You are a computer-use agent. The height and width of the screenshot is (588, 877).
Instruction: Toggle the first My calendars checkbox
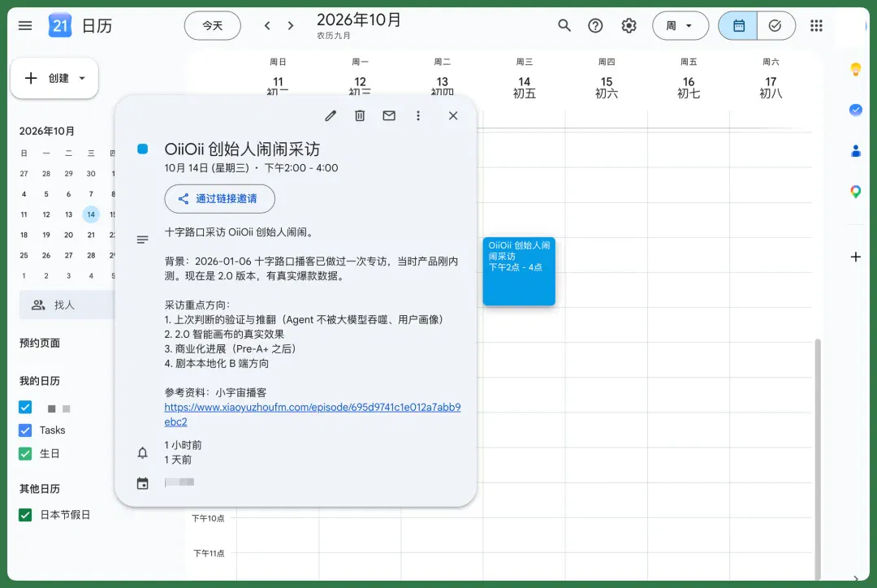25,407
